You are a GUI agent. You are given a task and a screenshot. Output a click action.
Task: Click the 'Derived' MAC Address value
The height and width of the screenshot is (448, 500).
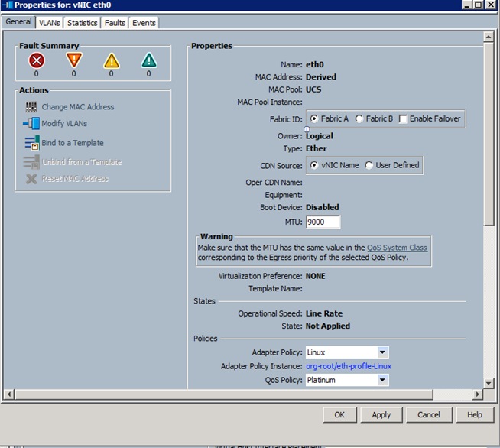click(321, 77)
